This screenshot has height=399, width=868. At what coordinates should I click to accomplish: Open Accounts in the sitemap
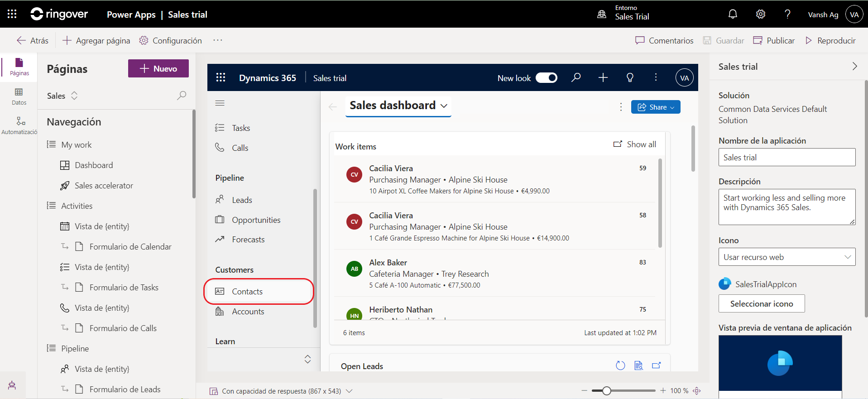248,312
